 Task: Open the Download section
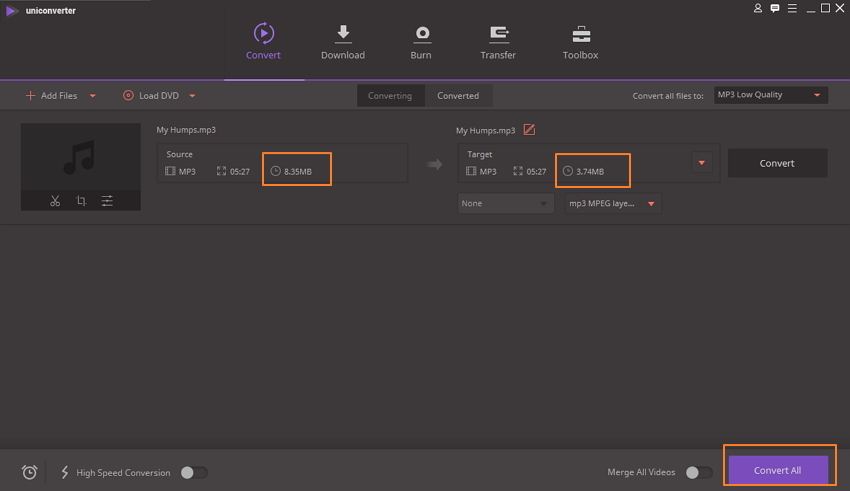[x=343, y=42]
